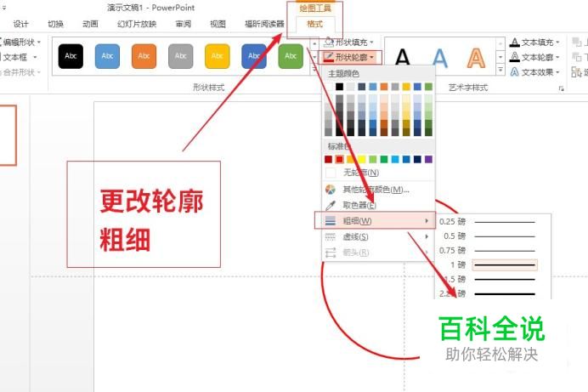Screen dimensions: 588x392
Task: Open the 动画 ribbon tab
Action: (x=90, y=24)
